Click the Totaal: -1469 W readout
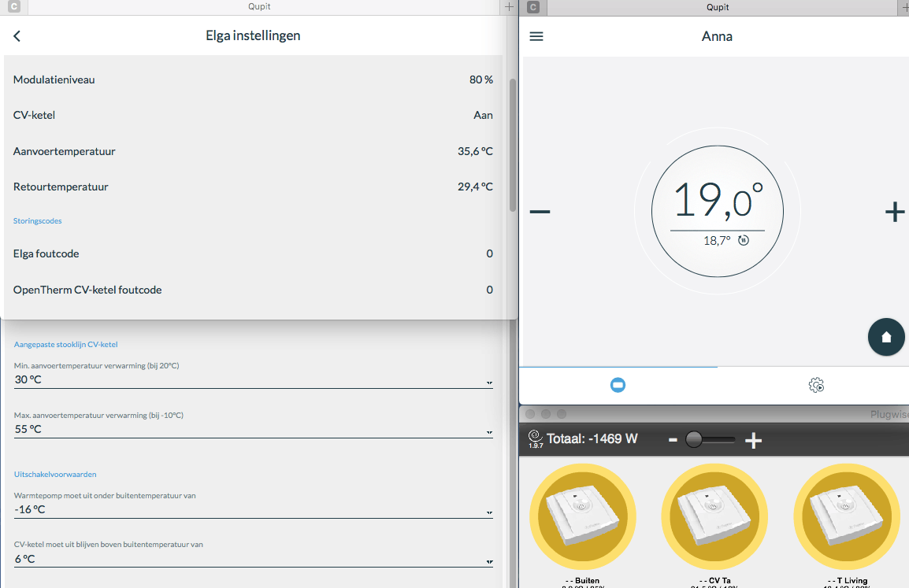 (x=592, y=439)
